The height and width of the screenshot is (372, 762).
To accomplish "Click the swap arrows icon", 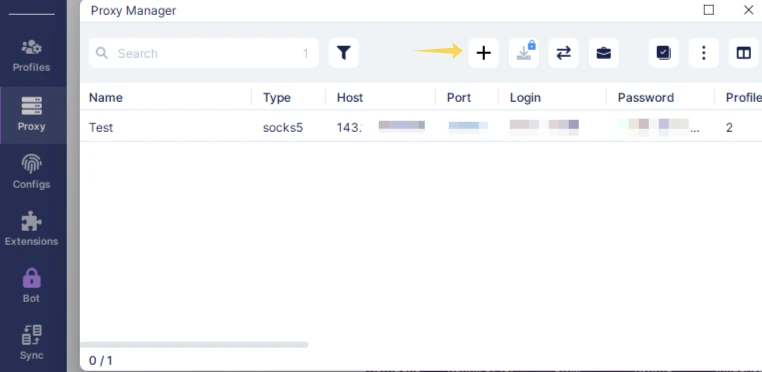I will [564, 53].
